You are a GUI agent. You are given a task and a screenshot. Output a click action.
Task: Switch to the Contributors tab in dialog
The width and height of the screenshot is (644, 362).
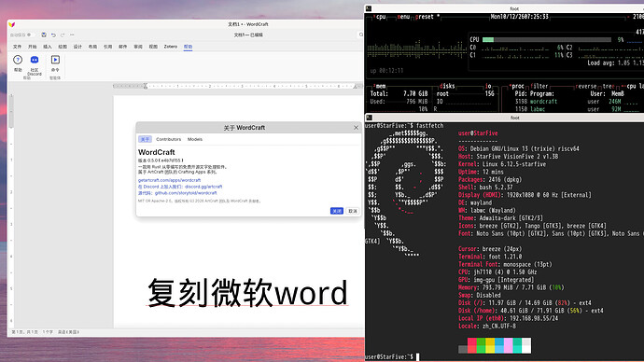(168, 139)
